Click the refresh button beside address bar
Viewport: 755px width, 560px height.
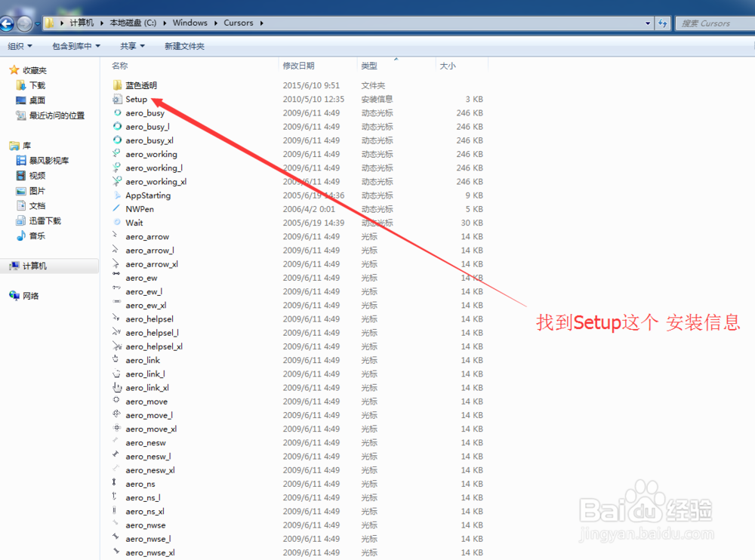(663, 23)
